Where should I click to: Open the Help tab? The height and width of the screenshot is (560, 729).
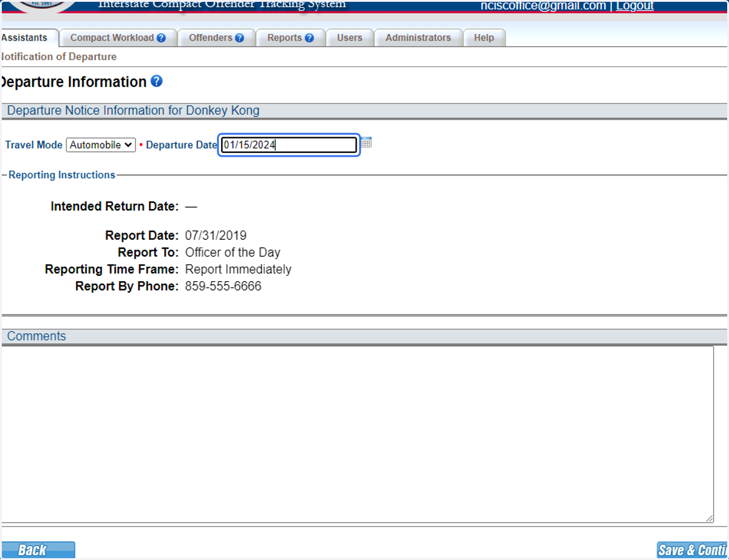coord(484,38)
